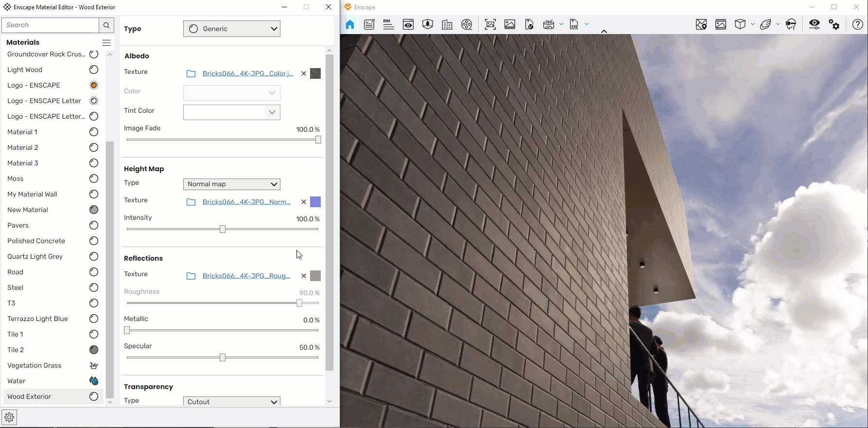Toggle BIM Info mode
Screen dimensions: 868x428
click(389, 24)
